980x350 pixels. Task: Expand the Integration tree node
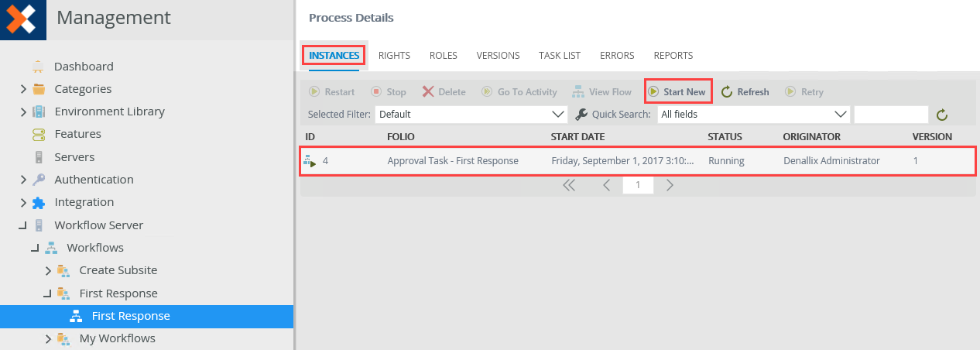[x=24, y=202]
